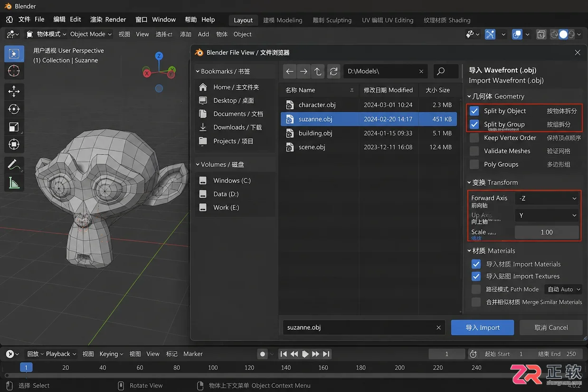The height and width of the screenshot is (392, 588).
Task: Activate the Rotate tool
Action: (14, 109)
